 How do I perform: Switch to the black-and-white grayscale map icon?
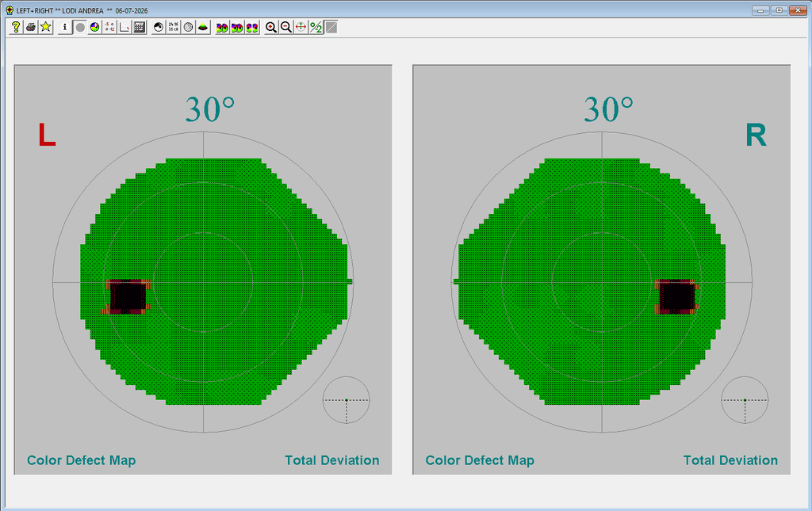coord(159,28)
